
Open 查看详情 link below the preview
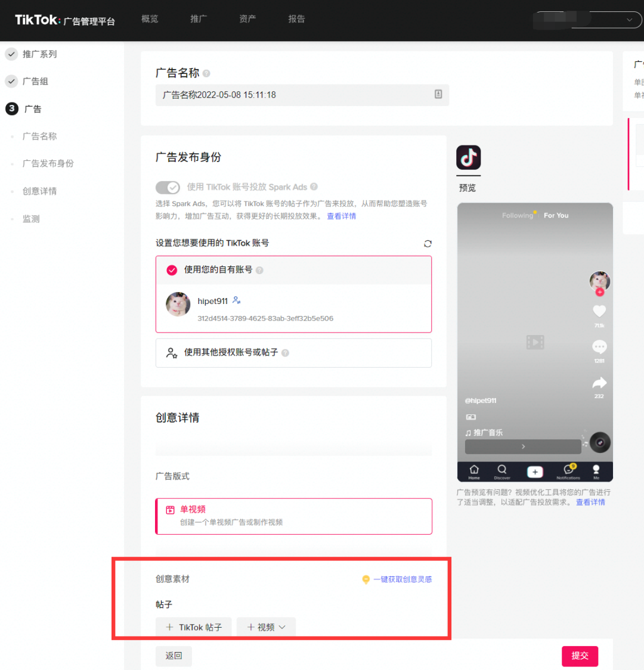[590, 502]
